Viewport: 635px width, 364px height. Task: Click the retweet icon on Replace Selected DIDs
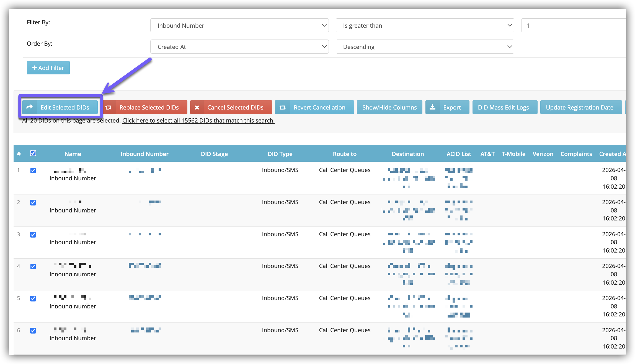tap(108, 107)
